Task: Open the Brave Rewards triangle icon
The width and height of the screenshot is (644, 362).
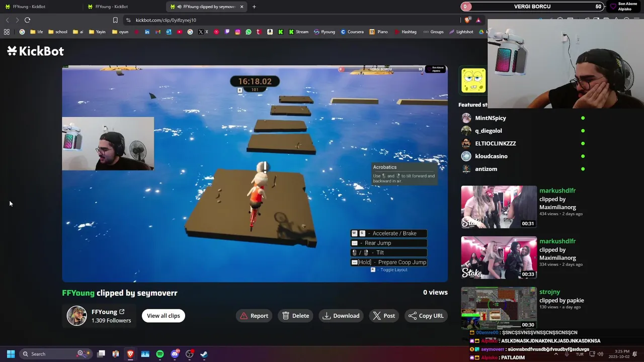Action: click(478, 20)
